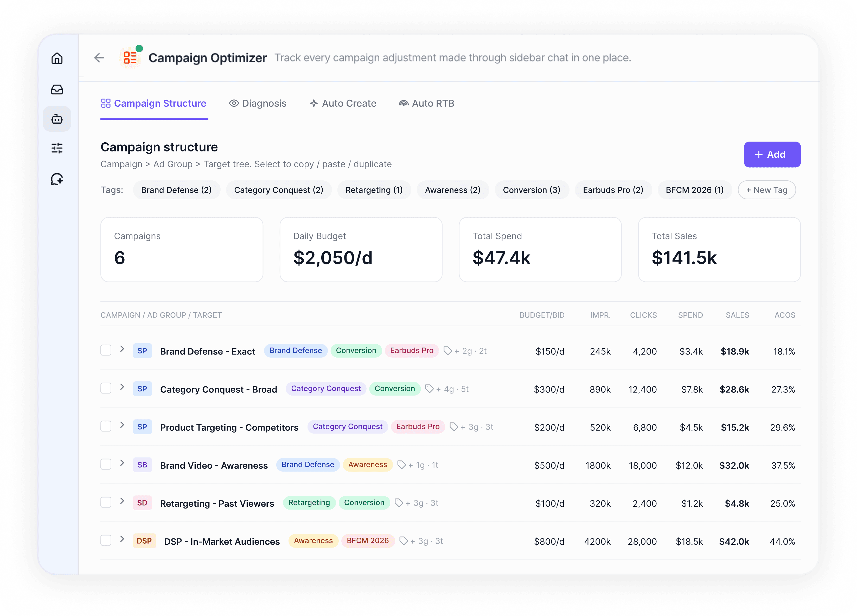Filter by Retargeting (1) tag
This screenshot has height=616, width=857.
tap(374, 190)
